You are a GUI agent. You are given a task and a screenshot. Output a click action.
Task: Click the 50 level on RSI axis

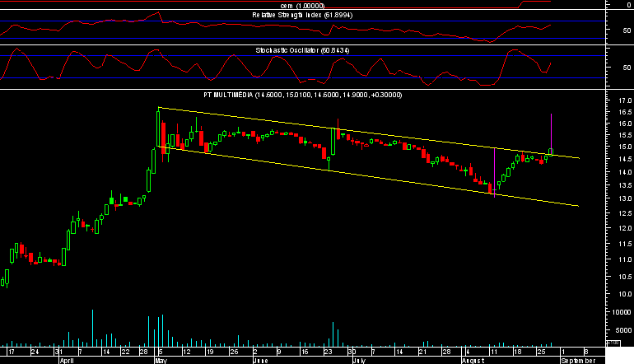coord(627,30)
